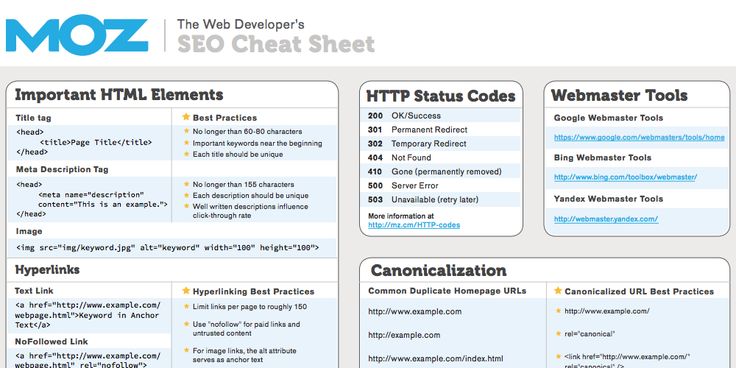Click the star beside Best Practices heading

click(x=186, y=117)
